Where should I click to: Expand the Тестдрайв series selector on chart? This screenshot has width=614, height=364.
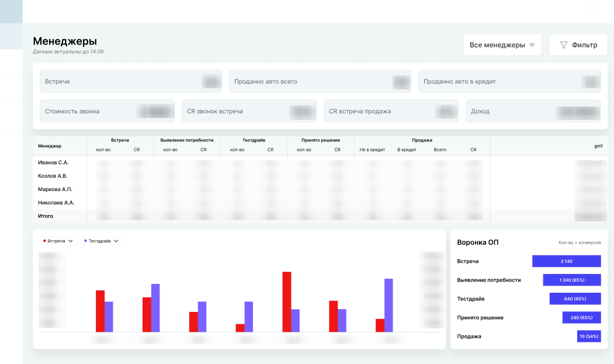point(102,241)
